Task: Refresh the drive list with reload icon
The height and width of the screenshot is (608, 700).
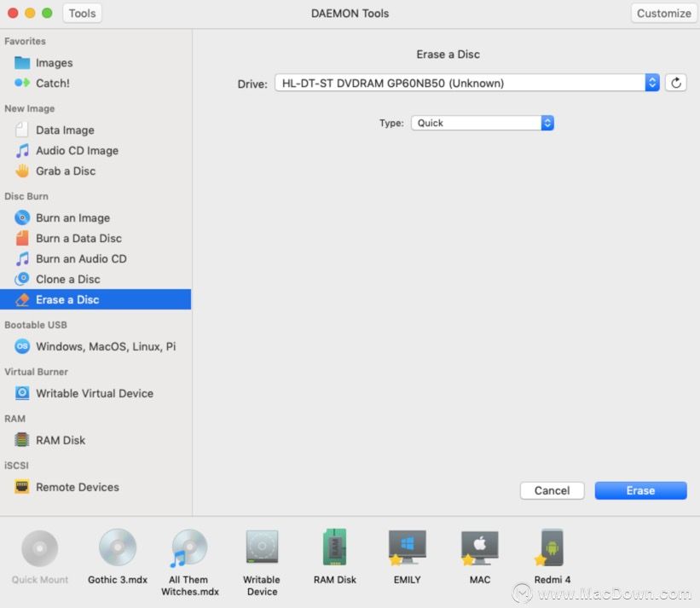Action: 675,83
